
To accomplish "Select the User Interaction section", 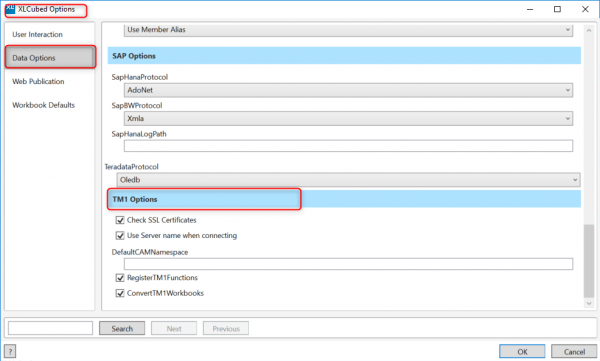I will pyautogui.click(x=38, y=34).
